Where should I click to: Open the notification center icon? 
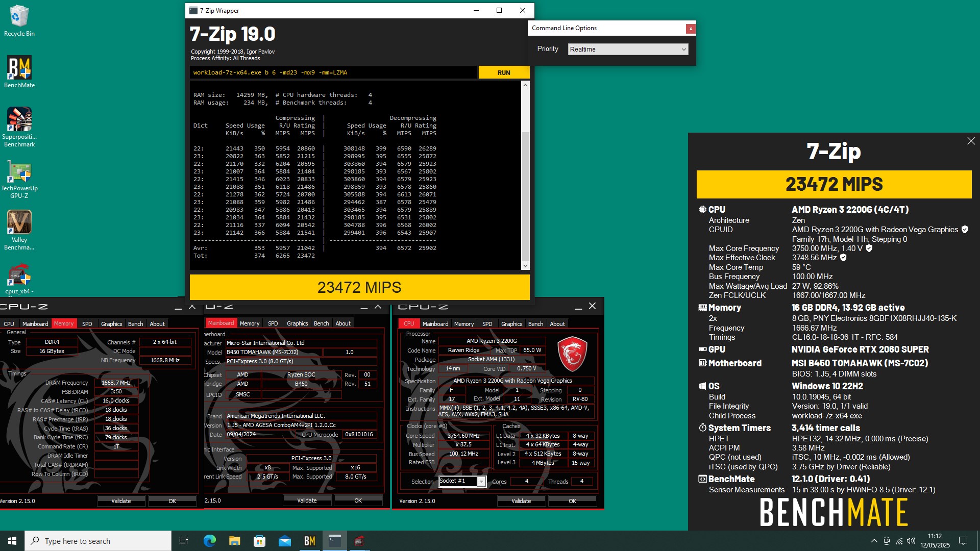pos(963,541)
